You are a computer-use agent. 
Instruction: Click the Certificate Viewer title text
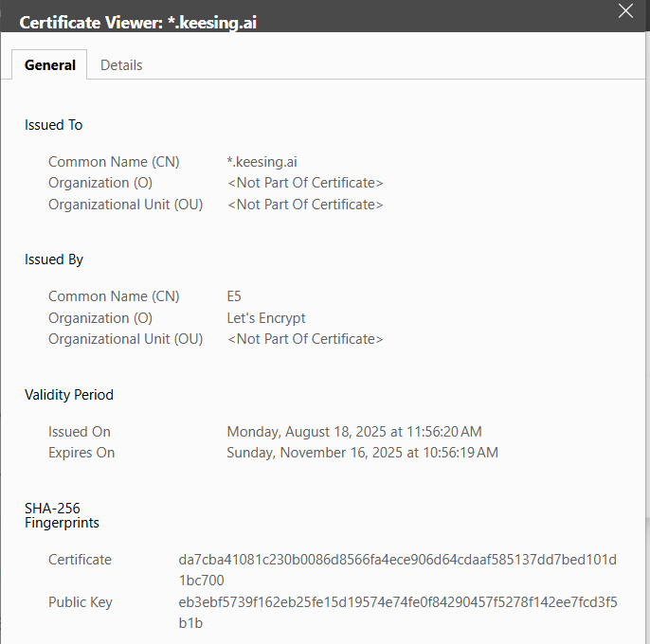137,23
